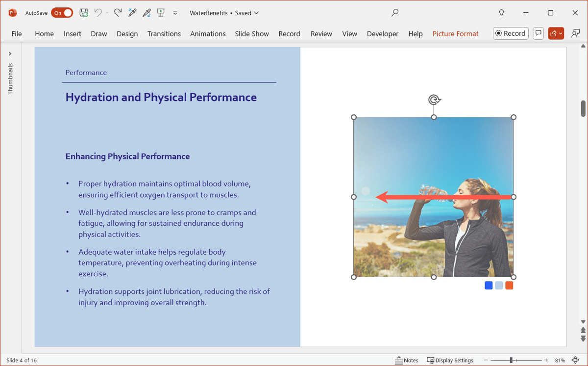The image size is (588, 366).
Task: Click the orange Share button
Action: [556, 33]
